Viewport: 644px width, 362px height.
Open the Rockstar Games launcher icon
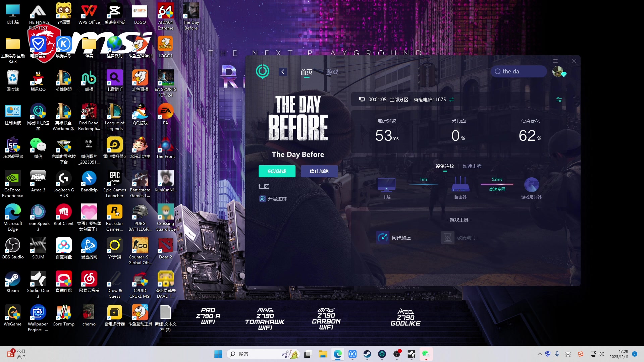pyautogui.click(x=115, y=218)
